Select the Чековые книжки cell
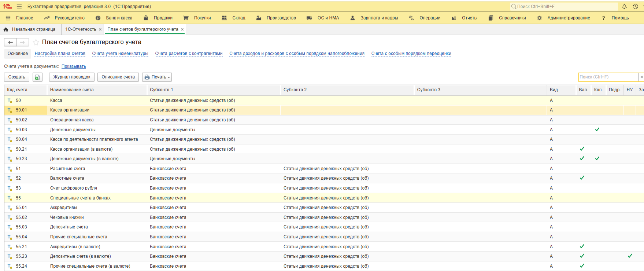The width and height of the screenshot is (644, 271). pyautogui.click(x=67, y=217)
